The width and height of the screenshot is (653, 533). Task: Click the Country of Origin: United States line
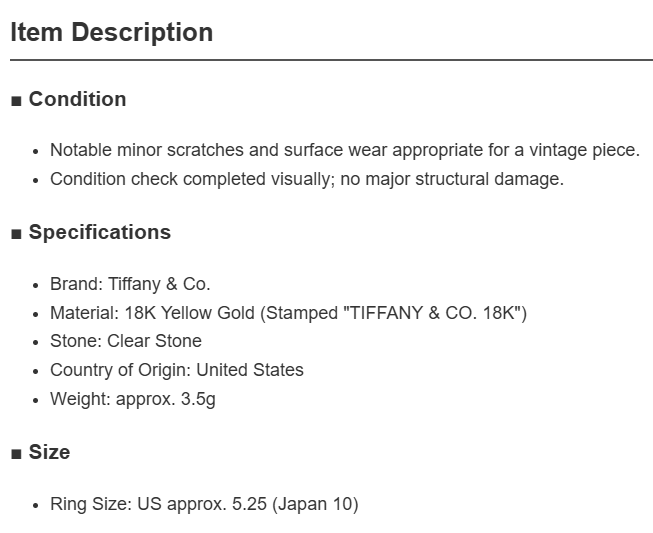(x=177, y=370)
